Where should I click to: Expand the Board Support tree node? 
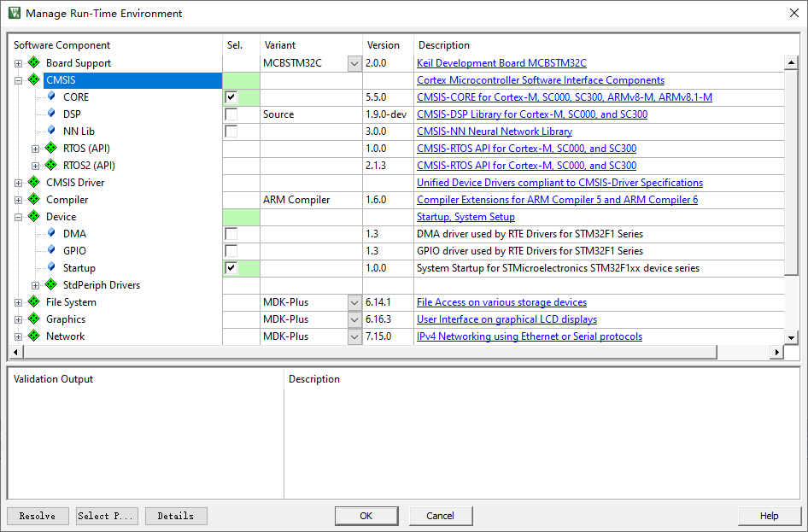(x=18, y=63)
